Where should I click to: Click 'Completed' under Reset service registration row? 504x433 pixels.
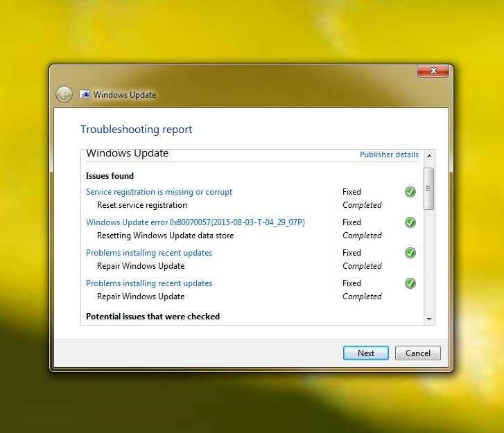[362, 205]
